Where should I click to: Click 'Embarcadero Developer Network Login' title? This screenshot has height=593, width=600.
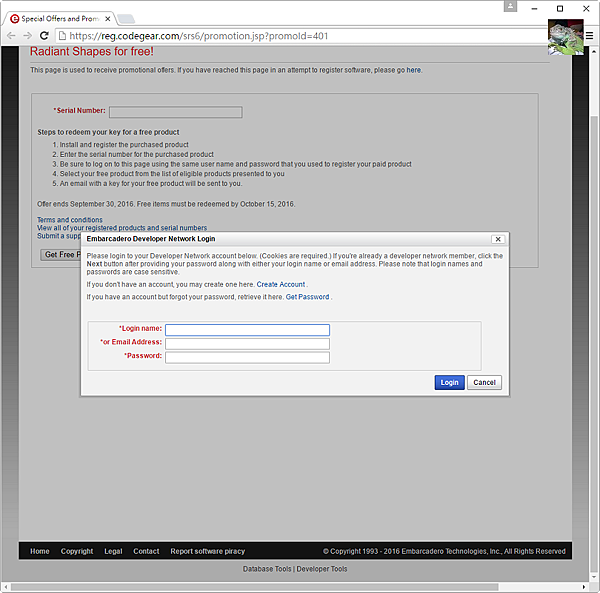tap(151, 239)
